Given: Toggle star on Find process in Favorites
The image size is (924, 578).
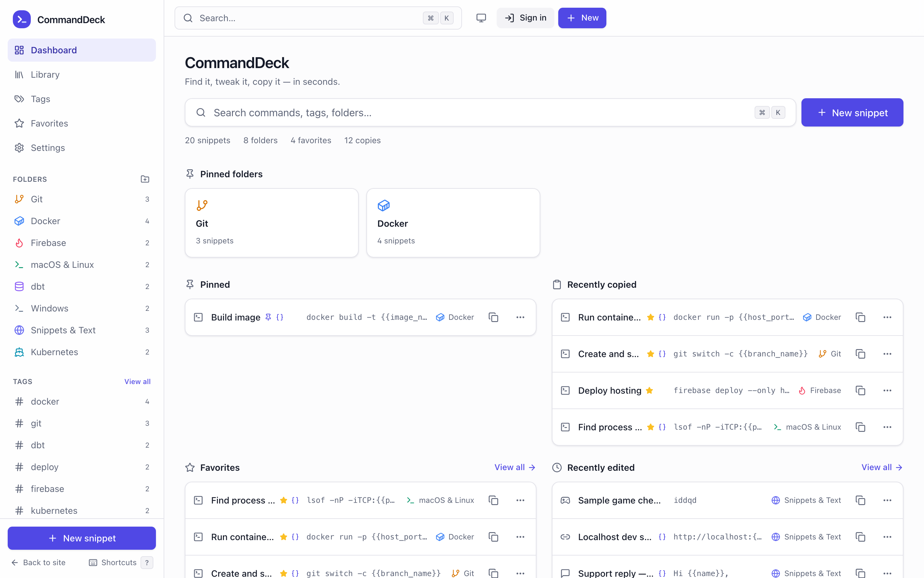Looking at the screenshot, I should tap(283, 500).
